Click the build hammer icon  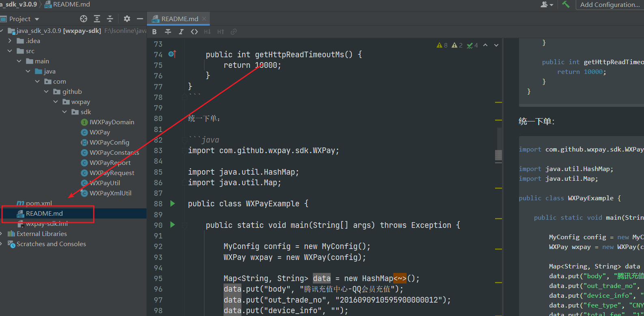566,4
